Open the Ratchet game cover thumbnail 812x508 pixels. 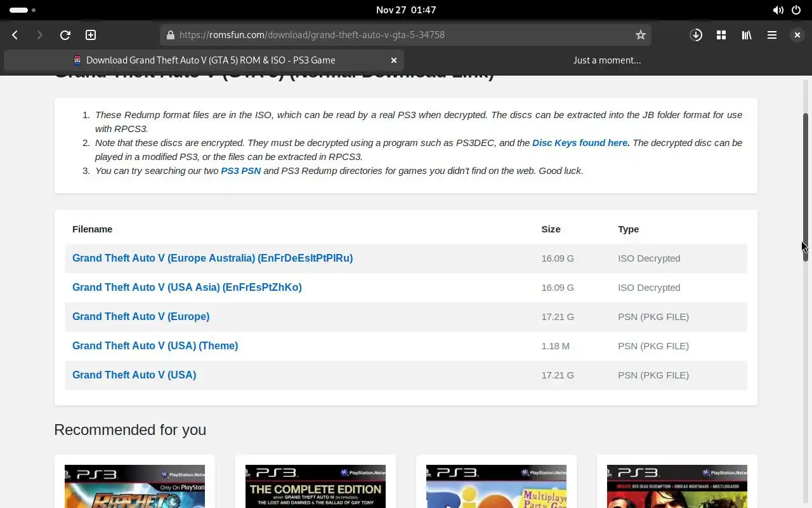pyautogui.click(x=134, y=486)
